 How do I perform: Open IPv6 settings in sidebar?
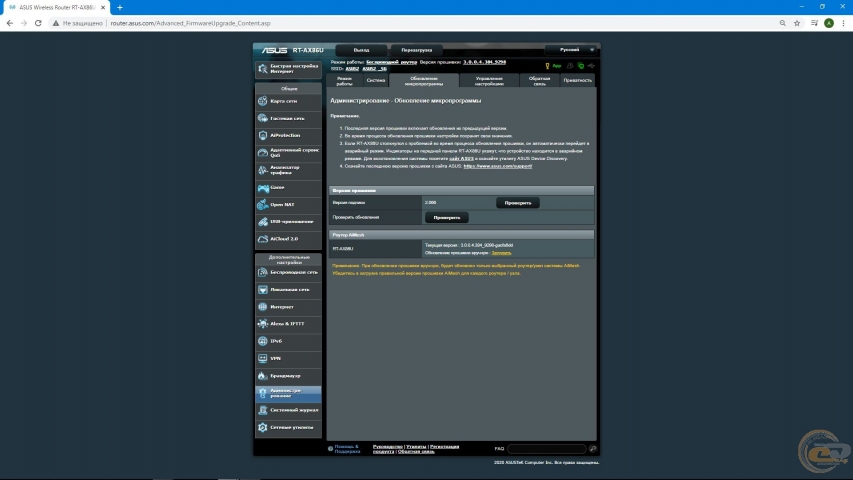(x=288, y=341)
